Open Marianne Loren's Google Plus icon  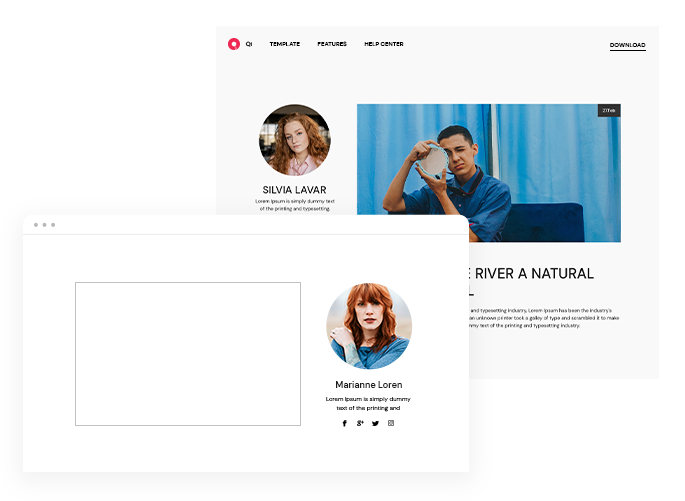360,423
